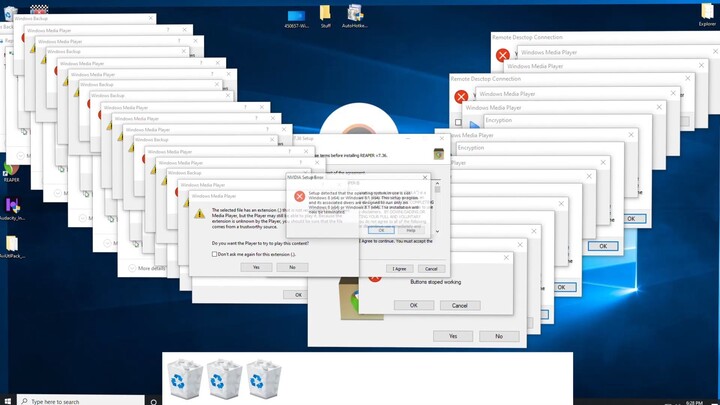Cancel the REAPER setup license dialog
720x405 pixels.
click(x=431, y=268)
